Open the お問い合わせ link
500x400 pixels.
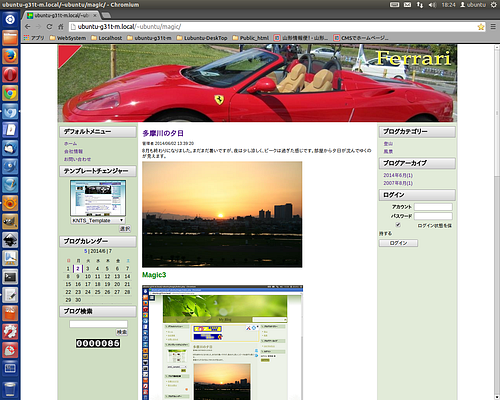pyautogui.click(x=77, y=159)
